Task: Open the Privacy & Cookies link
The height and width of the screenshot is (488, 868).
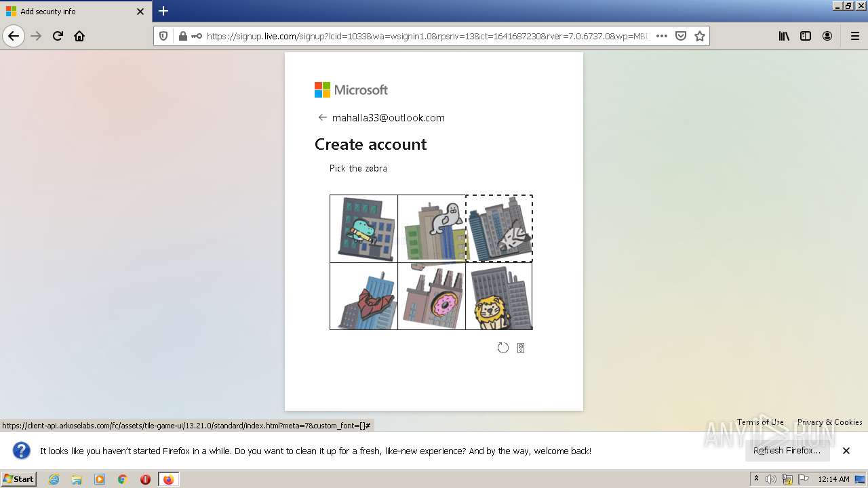Action: click(x=830, y=422)
